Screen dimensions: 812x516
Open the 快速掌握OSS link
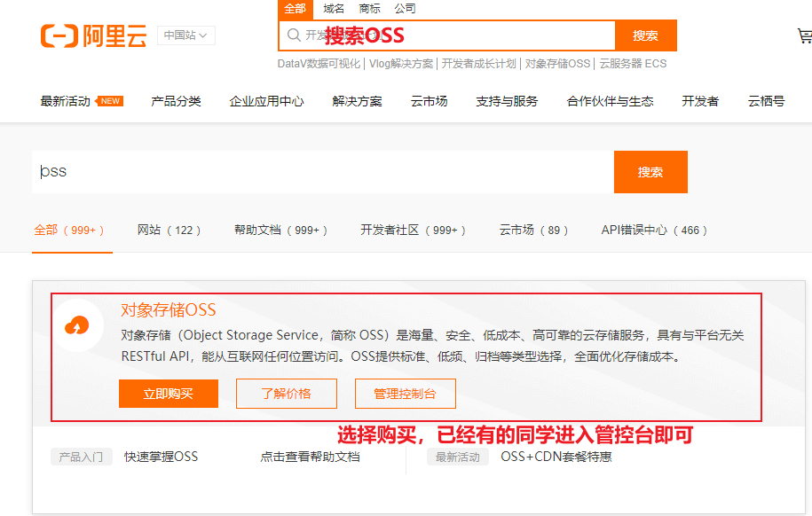click(161, 457)
